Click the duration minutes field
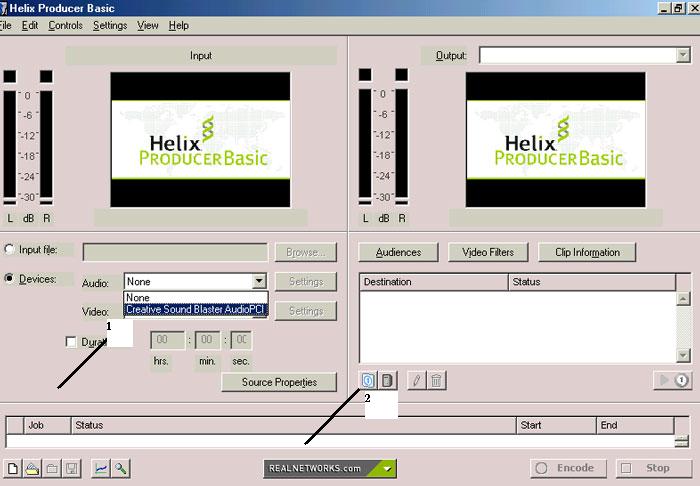700x486 pixels. 207,340
